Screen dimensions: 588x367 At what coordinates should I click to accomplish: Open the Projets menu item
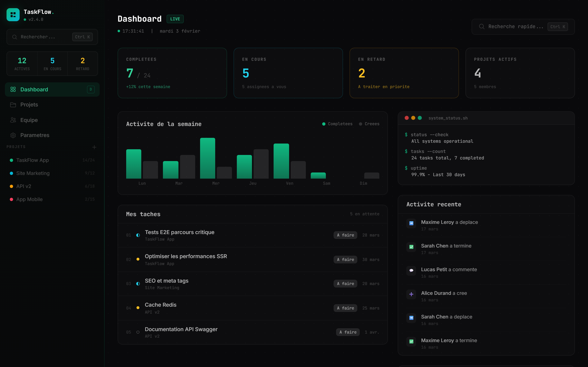click(29, 105)
